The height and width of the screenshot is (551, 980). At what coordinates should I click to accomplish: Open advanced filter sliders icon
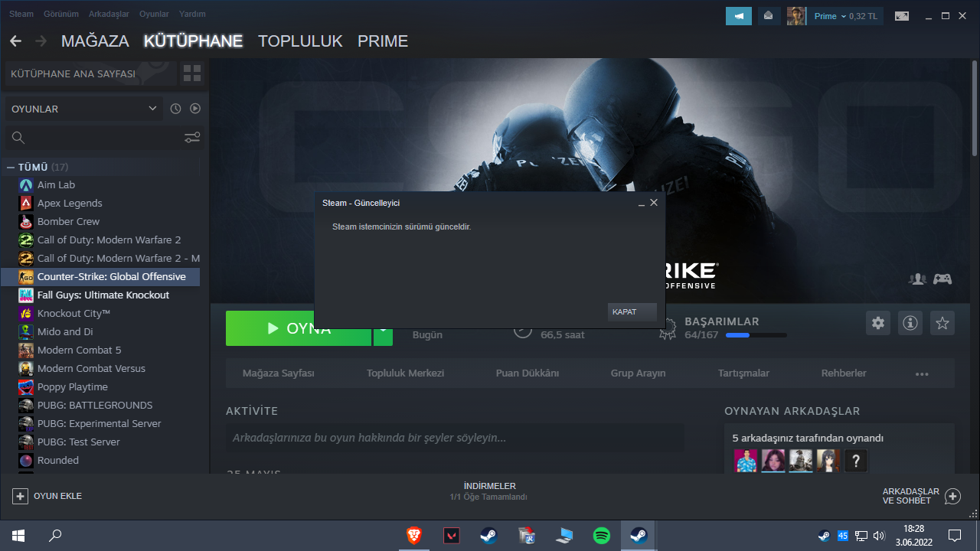[x=192, y=138]
